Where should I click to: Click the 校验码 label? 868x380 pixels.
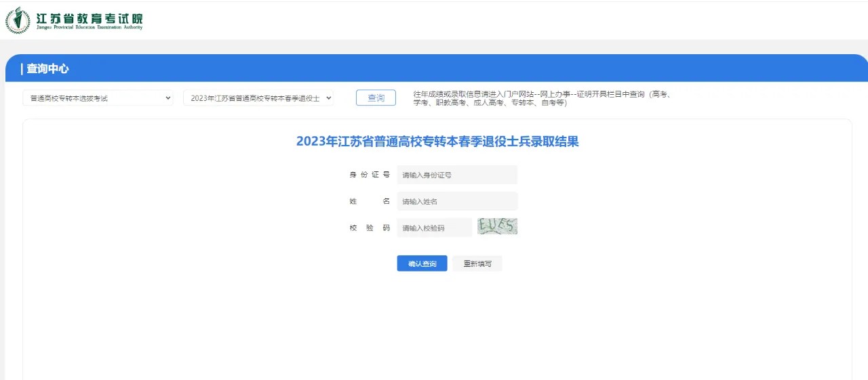pos(370,228)
